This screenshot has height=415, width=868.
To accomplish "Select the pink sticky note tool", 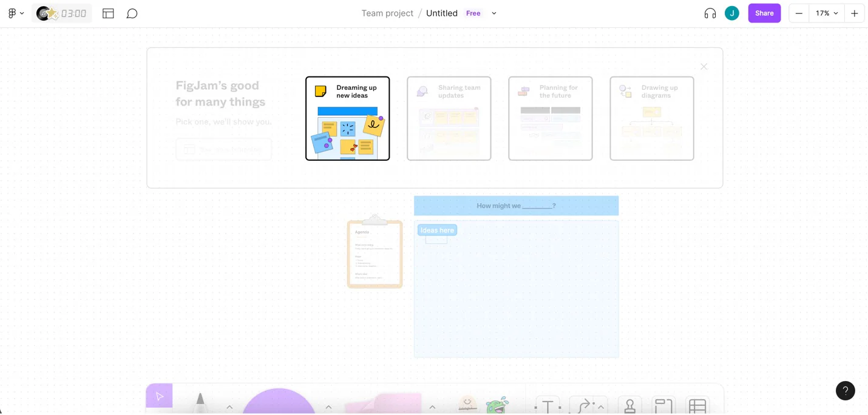I will click(384, 403).
